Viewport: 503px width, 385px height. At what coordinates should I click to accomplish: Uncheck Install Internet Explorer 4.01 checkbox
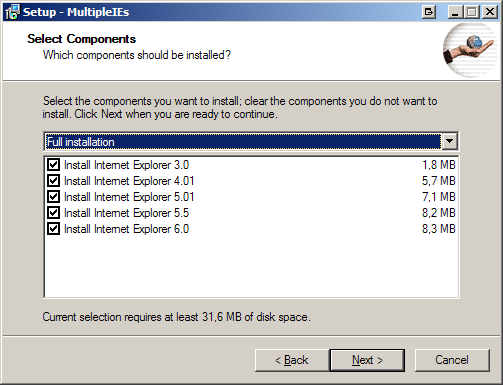(53, 181)
